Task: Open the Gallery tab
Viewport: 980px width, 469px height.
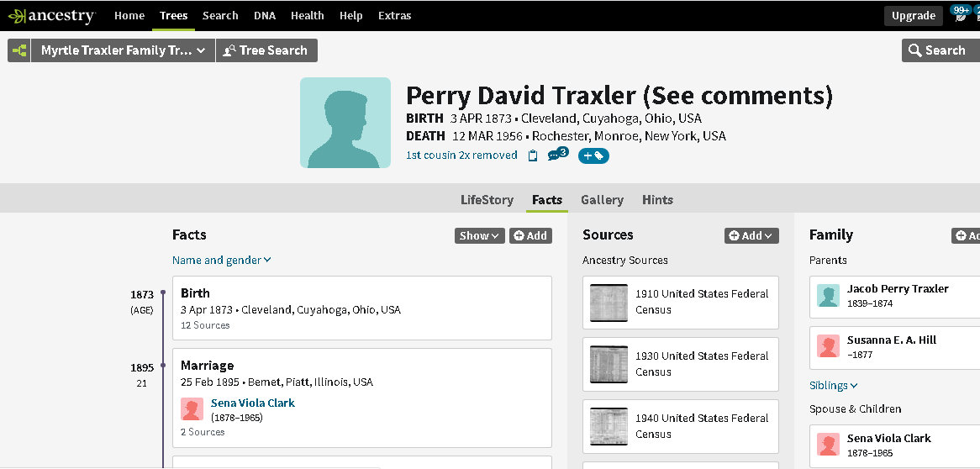Action: [x=602, y=200]
